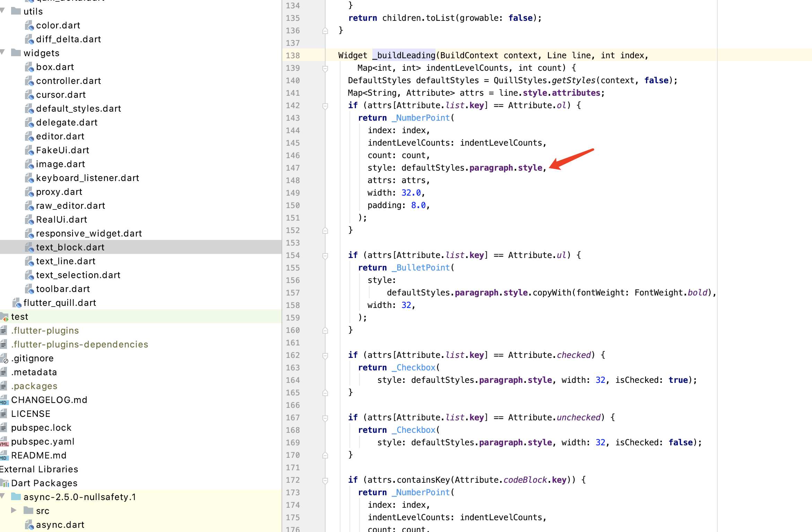The image size is (812, 532).
Task: Click the CHANGELOG.md markdown file icon
Action: [x=4, y=400]
